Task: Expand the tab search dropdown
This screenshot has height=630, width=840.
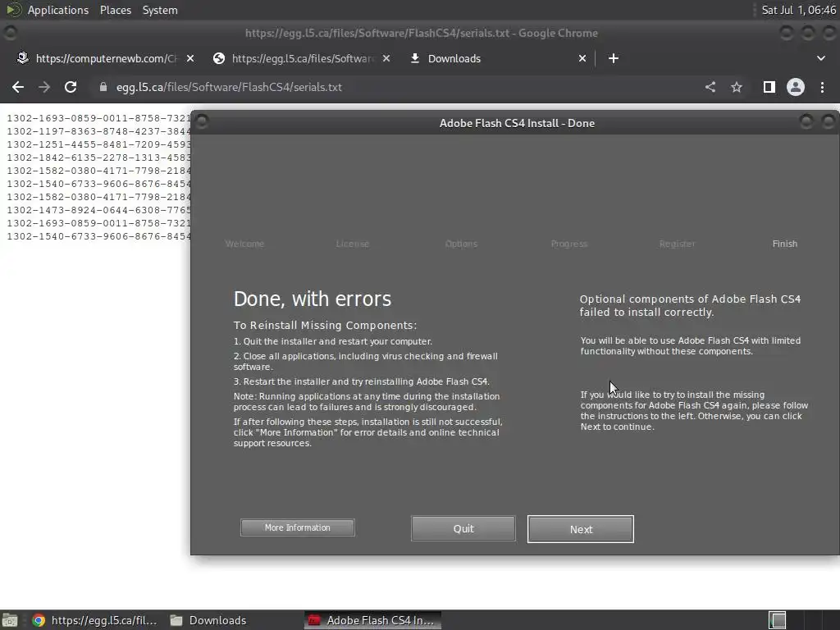Action: (x=820, y=58)
